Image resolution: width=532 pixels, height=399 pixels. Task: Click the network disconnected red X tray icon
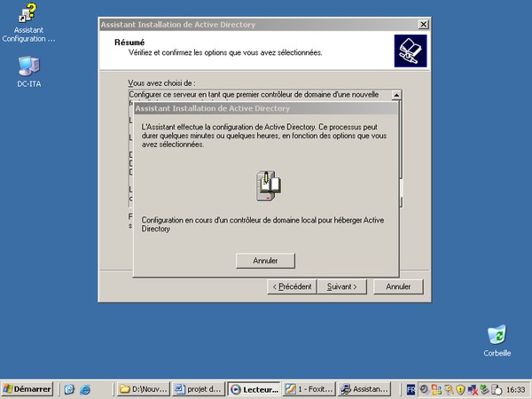click(x=473, y=389)
